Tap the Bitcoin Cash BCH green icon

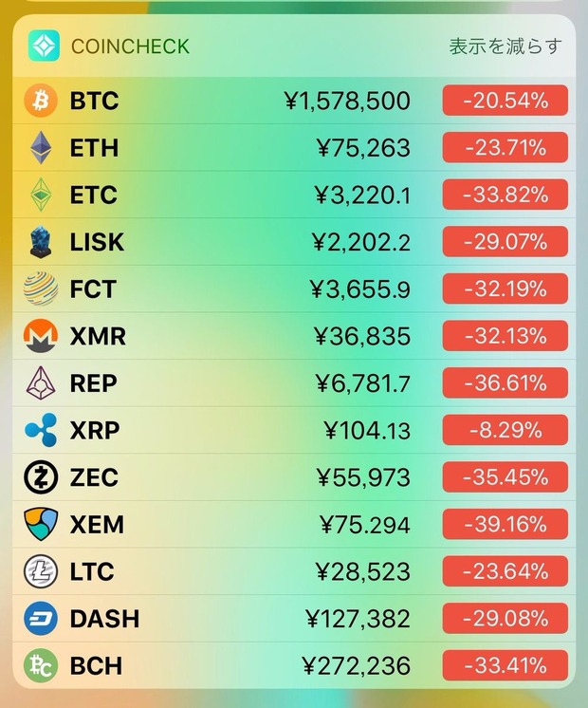click(x=41, y=665)
